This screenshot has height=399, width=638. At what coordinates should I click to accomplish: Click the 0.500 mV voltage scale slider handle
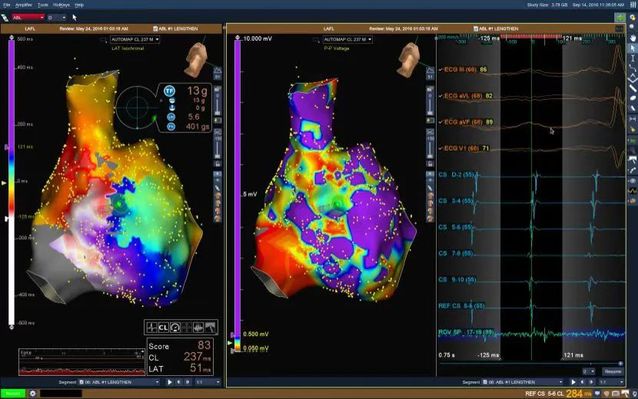click(233, 335)
